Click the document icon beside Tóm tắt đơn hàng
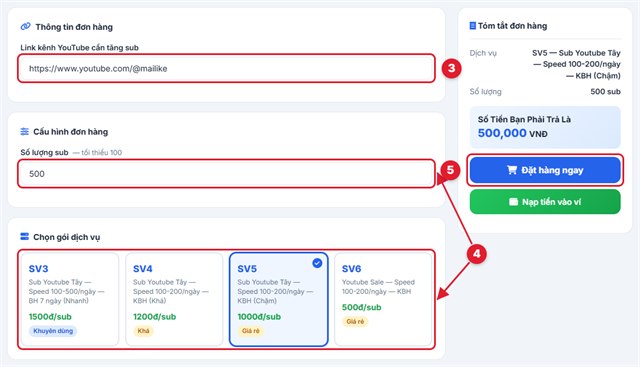The height and width of the screenshot is (367, 640). (473, 26)
